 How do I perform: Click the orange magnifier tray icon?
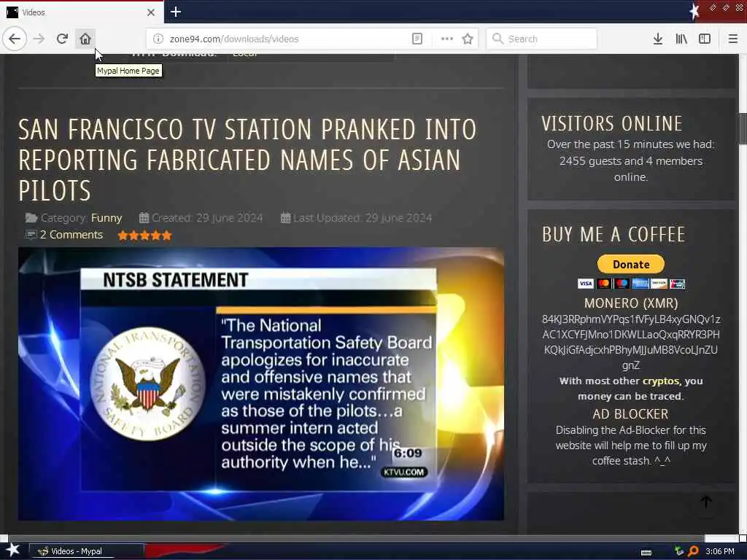(693, 551)
